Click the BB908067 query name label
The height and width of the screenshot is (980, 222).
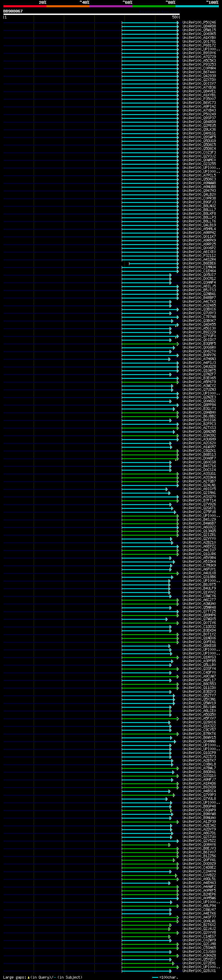[x=13, y=11]
